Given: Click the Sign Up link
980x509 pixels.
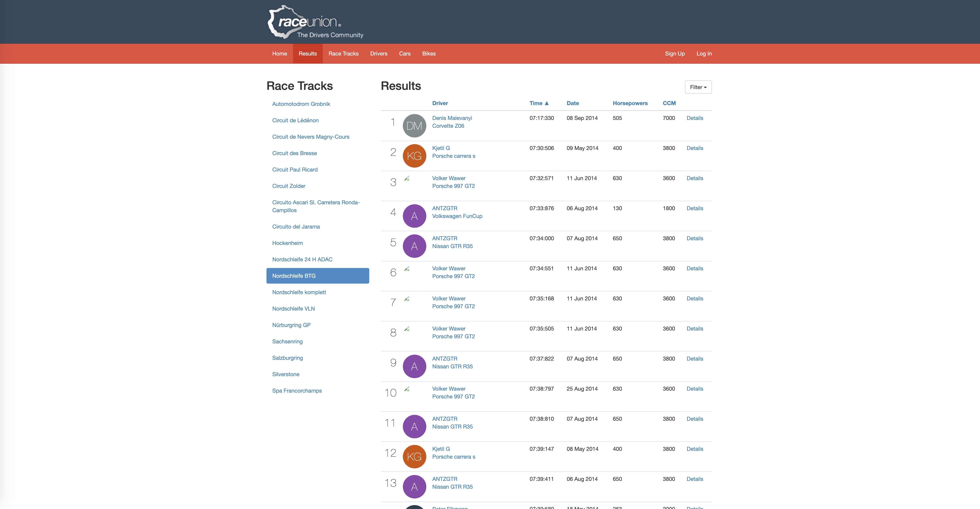Looking at the screenshot, I should [674, 54].
